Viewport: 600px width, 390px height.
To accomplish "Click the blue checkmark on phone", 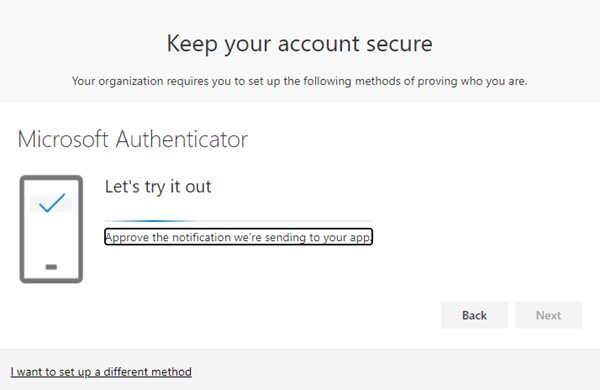I will click(52, 203).
